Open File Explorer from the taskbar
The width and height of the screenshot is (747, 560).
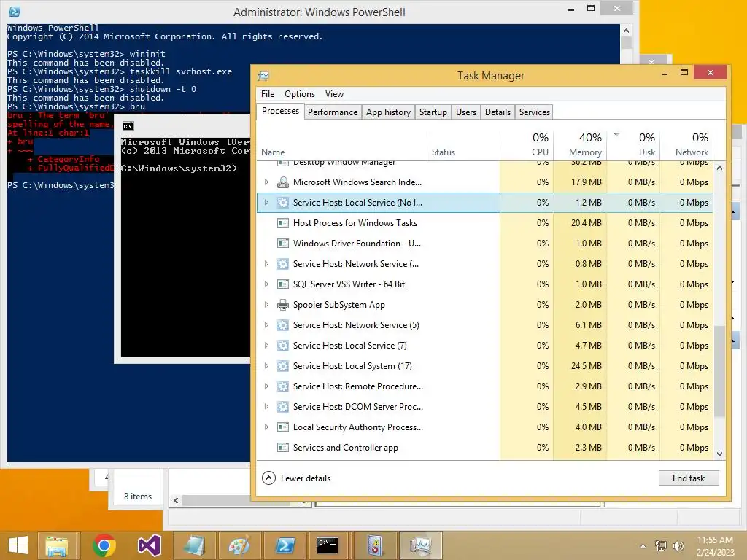[x=57, y=545]
